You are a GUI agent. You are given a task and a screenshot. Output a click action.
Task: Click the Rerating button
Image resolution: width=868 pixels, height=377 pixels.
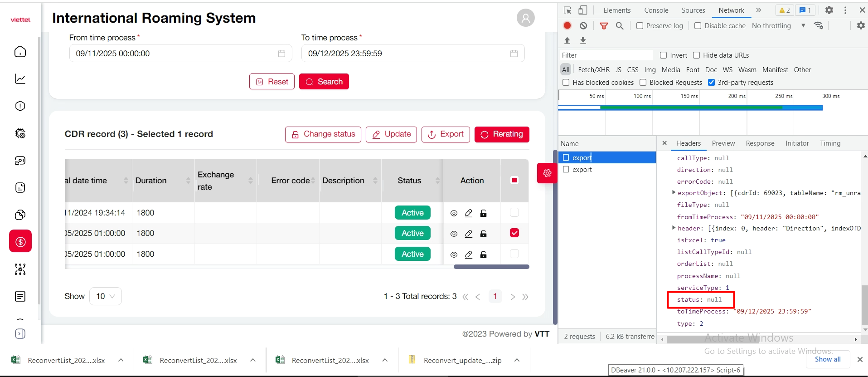point(502,134)
